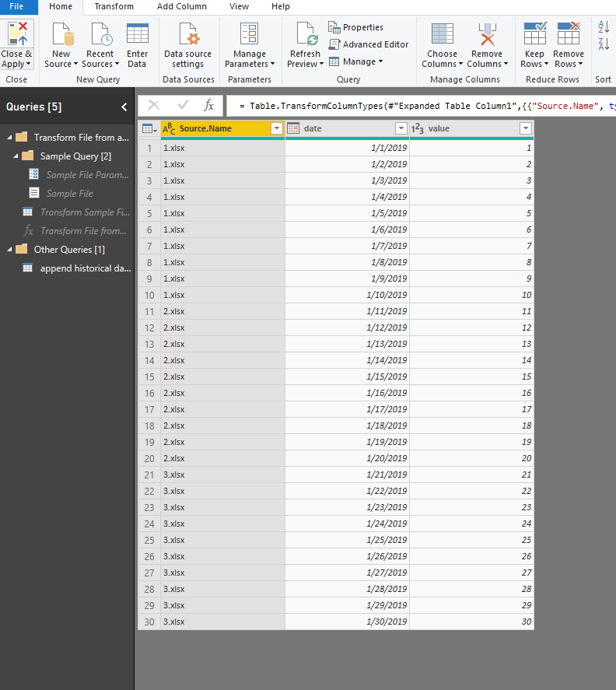Viewport: 616px width, 690px height.
Task: Click the Manage Parameters icon
Action: (x=249, y=34)
